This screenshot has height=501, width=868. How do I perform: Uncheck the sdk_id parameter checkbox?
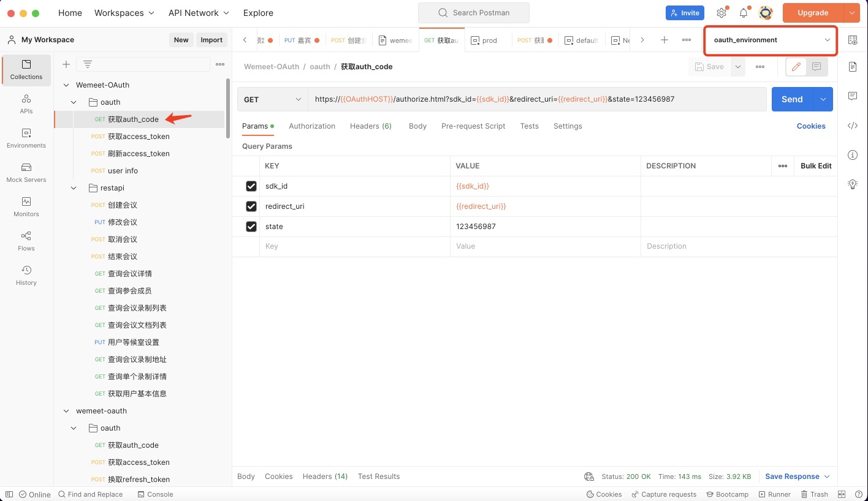tap(251, 186)
